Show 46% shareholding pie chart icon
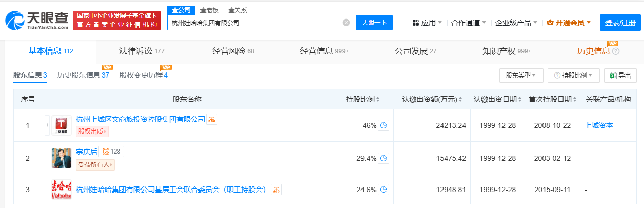The width and height of the screenshot is (644, 208). point(383,125)
